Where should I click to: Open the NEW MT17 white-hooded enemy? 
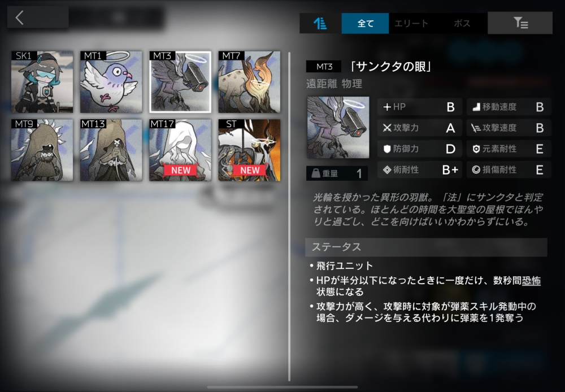coord(180,150)
